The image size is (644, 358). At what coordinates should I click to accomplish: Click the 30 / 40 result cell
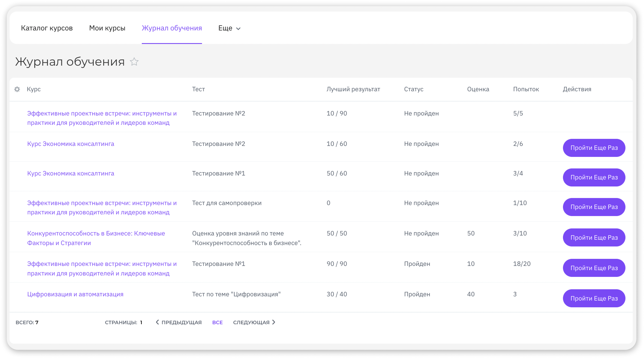click(x=337, y=294)
